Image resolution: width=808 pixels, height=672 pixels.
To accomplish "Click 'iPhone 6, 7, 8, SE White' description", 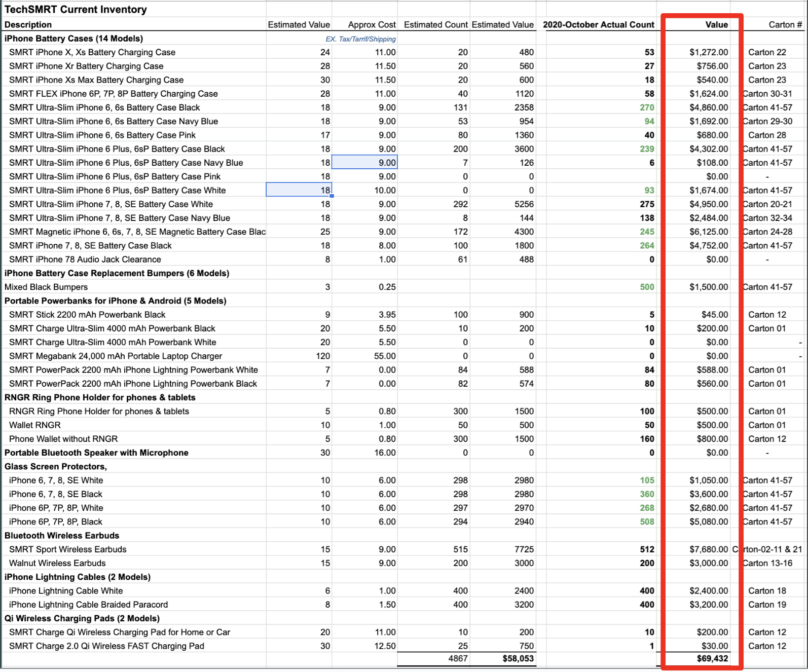I will click(56, 480).
